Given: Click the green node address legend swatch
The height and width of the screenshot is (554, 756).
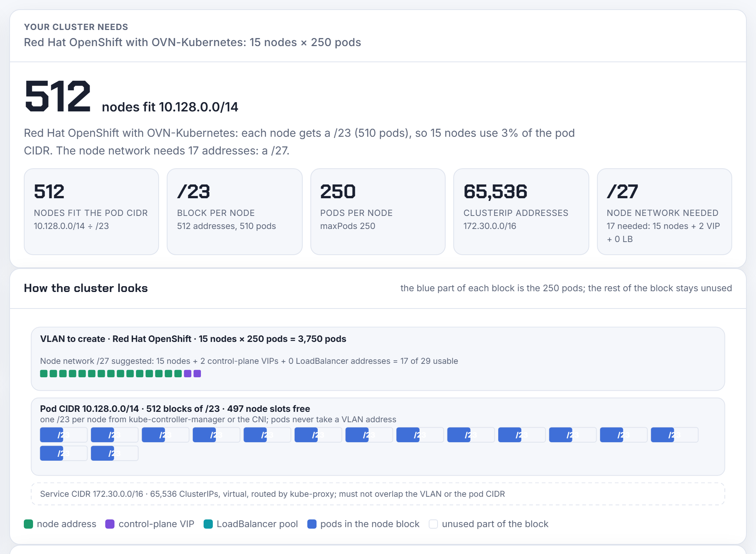Looking at the screenshot, I should point(28,524).
